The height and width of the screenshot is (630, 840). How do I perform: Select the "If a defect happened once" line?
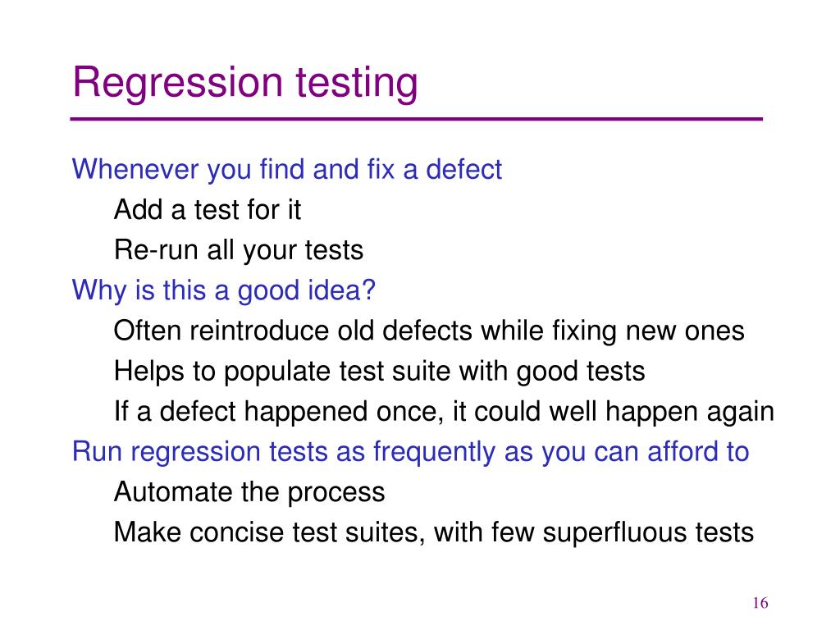point(444,412)
